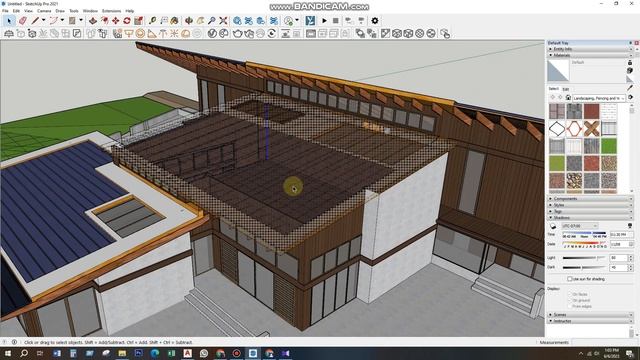Click the shadow Time value field
The width and height of the screenshot is (640, 360).
tap(621, 234)
